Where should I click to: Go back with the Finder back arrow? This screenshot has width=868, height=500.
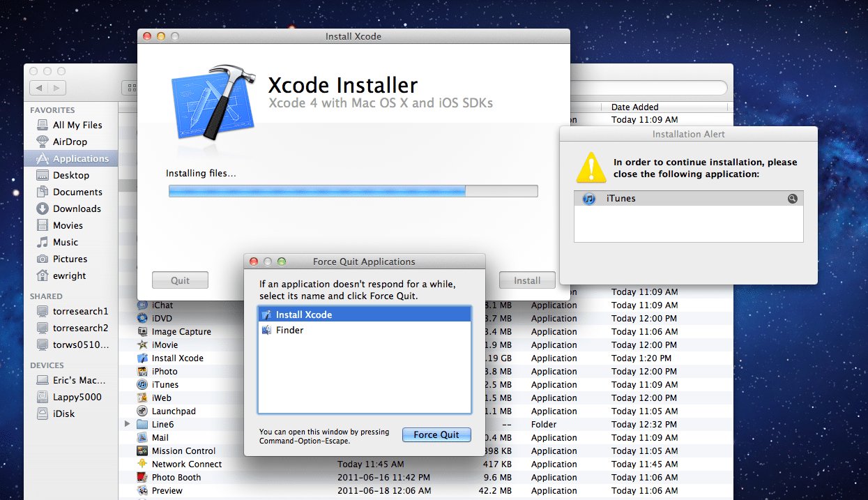pyautogui.click(x=39, y=88)
